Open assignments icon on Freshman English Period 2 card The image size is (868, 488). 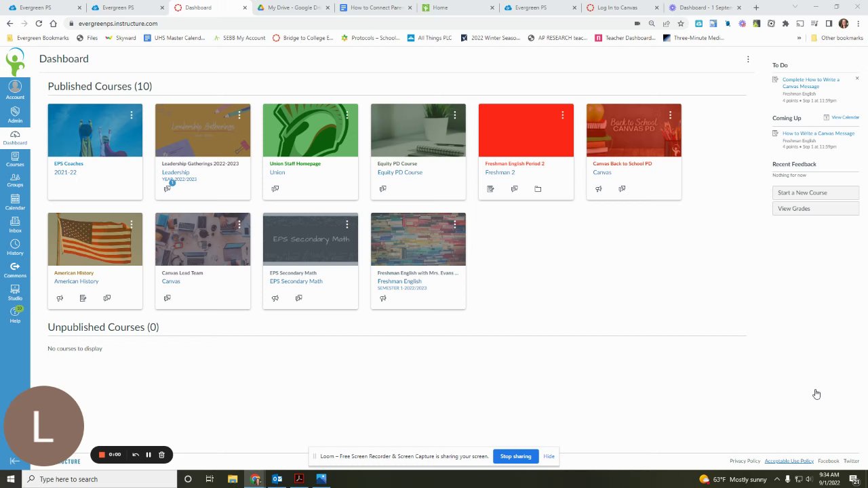coord(490,188)
